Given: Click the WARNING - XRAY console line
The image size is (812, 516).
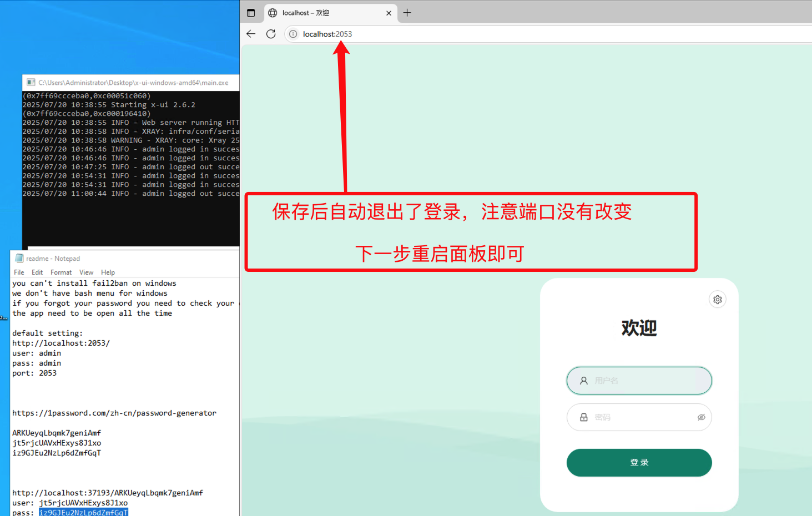Looking at the screenshot, I should tap(131, 140).
